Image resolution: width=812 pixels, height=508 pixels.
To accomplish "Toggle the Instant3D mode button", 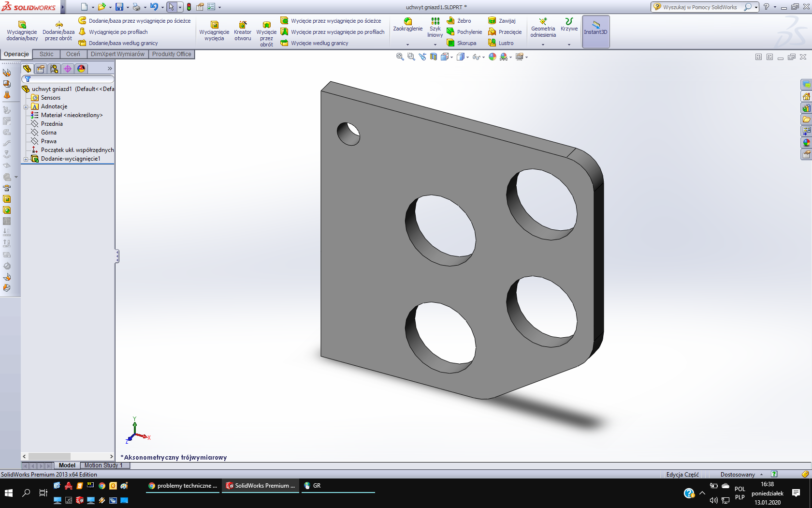I will (x=595, y=31).
